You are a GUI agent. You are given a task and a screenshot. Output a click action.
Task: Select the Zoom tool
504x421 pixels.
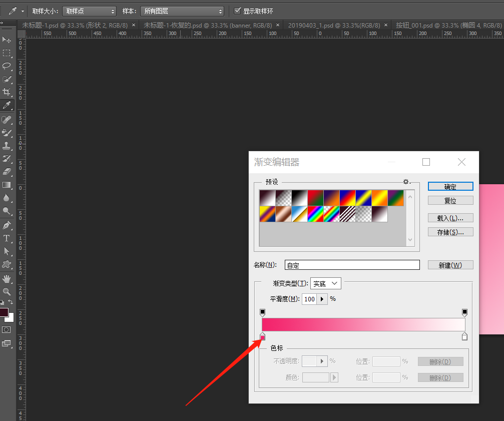click(x=7, y=291)
